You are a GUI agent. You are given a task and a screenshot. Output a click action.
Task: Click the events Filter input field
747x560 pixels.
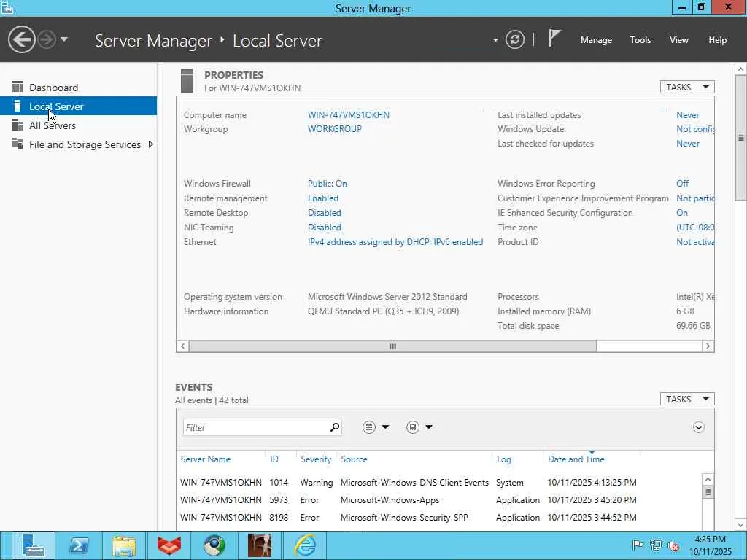point(256,427)
